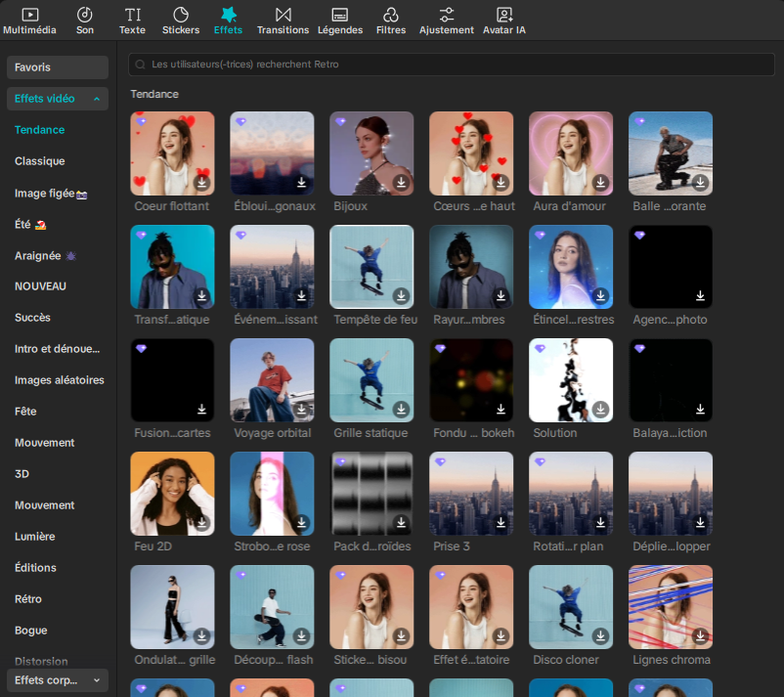This screenshot has height=697, width=784.
Task: Download the Solution effect
Action: [x=600, y=410]
